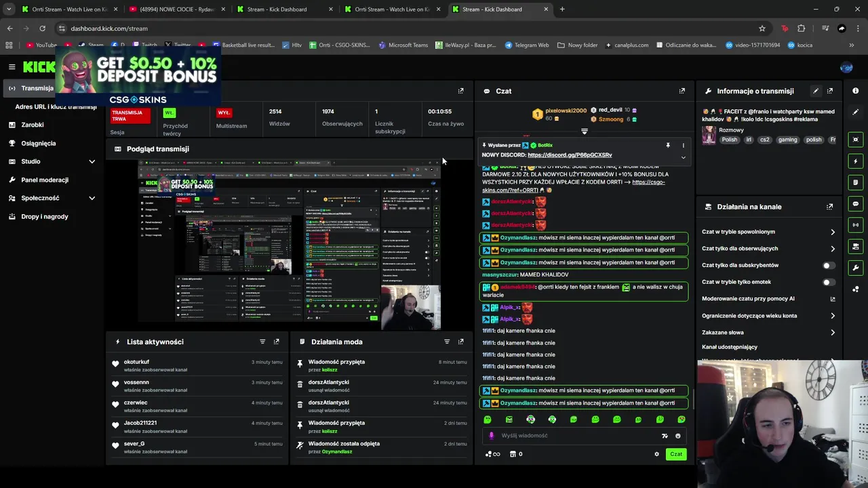The width and height of the screenshot is (868, 488).
Task: Open the Kick hamburger menu icon
Action: click(12, 66)
